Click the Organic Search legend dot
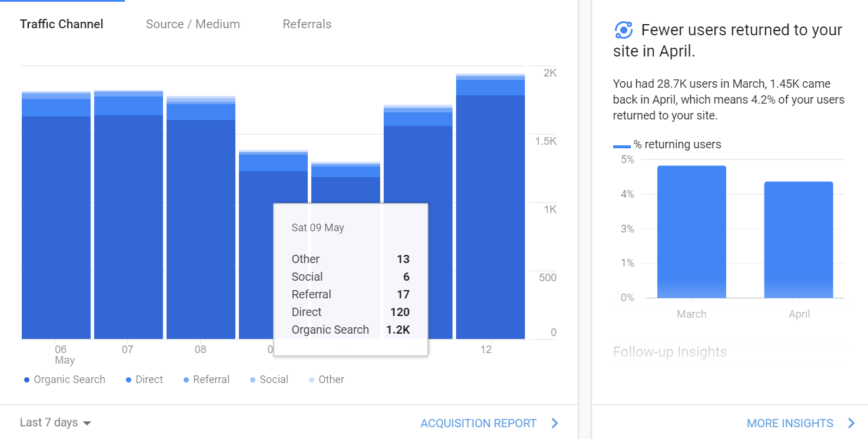This screenshot has width=868, height=439. pyautogui.click(x=26, y=380)
